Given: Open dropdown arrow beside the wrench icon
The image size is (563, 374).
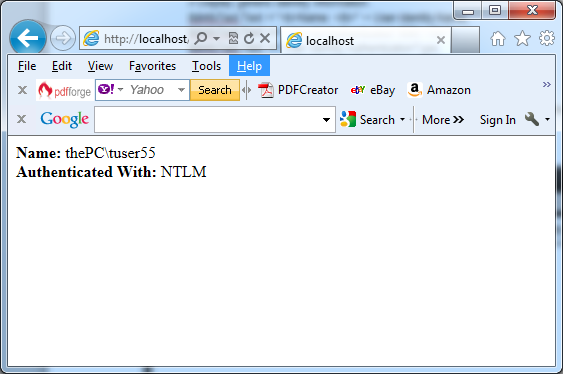Looking at the screenshot, I should tap(547, 120).
